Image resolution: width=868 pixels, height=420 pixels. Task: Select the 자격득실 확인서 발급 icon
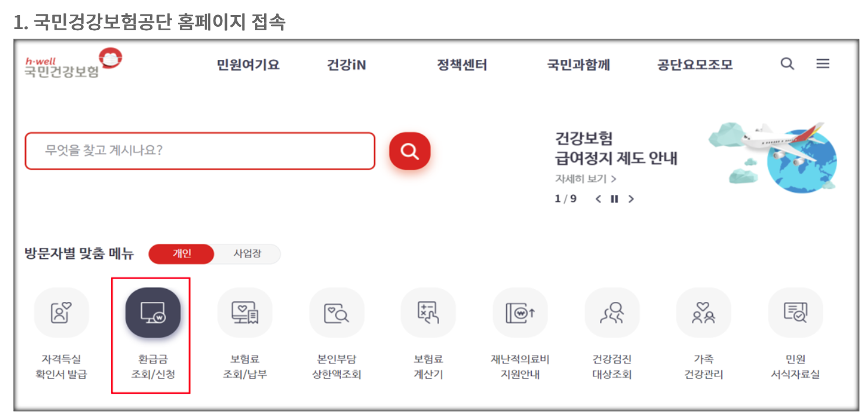61,312
